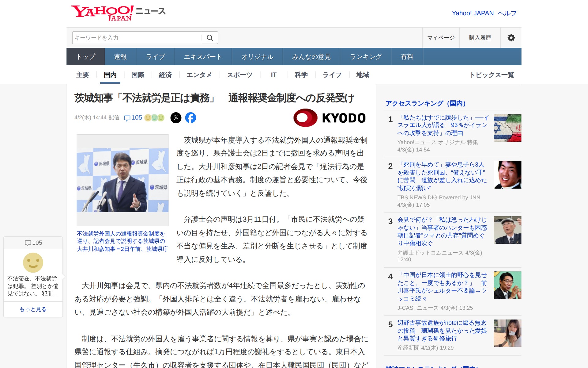This screenshot has width=588, height=368.
Task: Share the article on X
Action: tap(176, 118)
